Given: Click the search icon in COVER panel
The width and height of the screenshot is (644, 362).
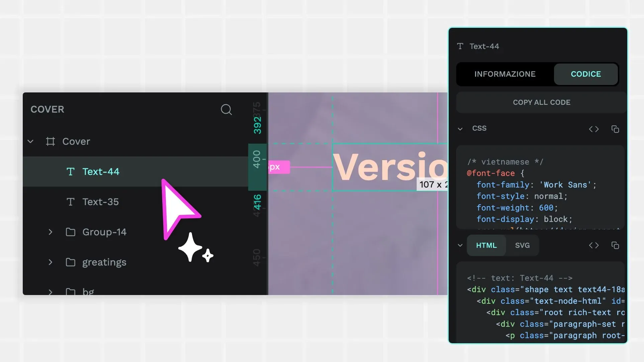Looking at the screenshot, I should (x=226, y=109).
